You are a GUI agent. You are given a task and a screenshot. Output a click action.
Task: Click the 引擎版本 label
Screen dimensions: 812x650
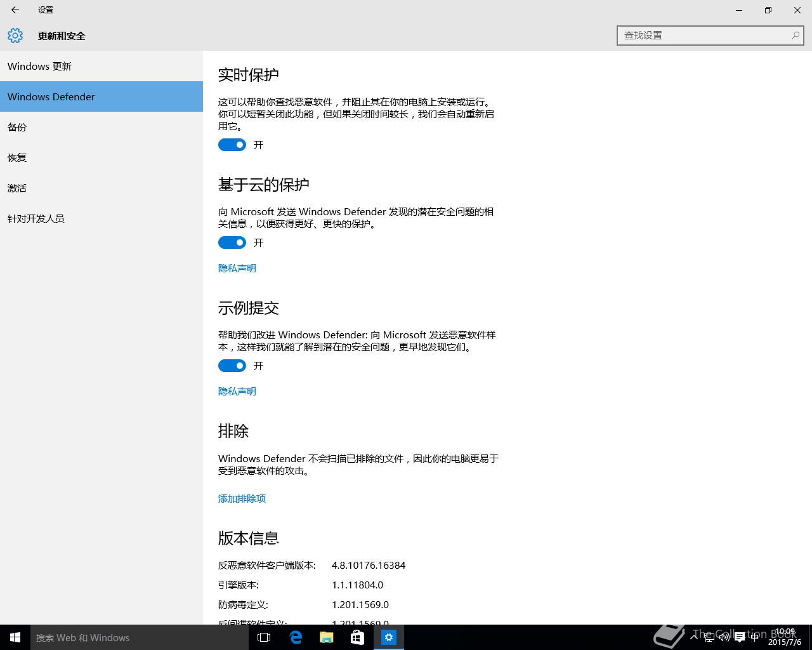pyautogui.click(x=239, y=585)
